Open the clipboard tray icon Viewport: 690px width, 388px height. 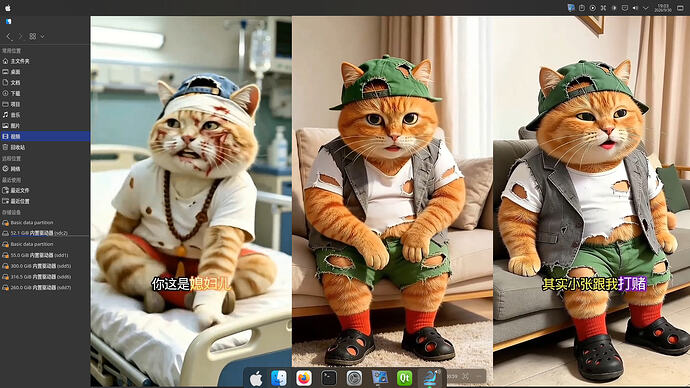[x=582, y=8]
